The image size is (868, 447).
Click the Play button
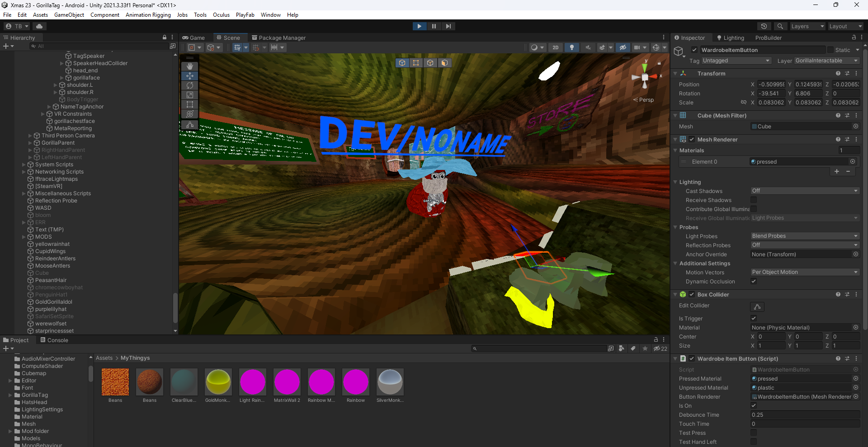tap(420, 26)
